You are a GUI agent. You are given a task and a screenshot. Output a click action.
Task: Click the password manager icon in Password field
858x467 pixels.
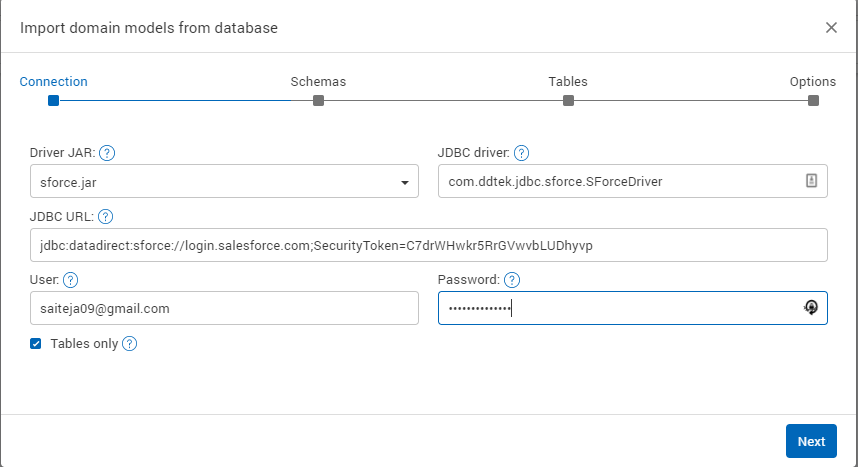tap(811, 308)
